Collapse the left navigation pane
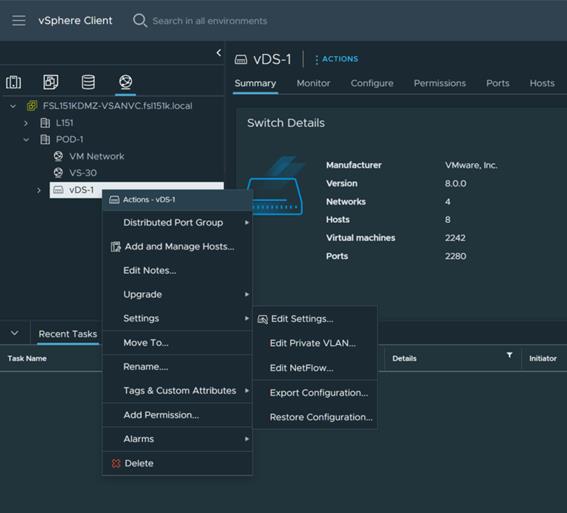This screenshot has height=513, width=567. 219,53
